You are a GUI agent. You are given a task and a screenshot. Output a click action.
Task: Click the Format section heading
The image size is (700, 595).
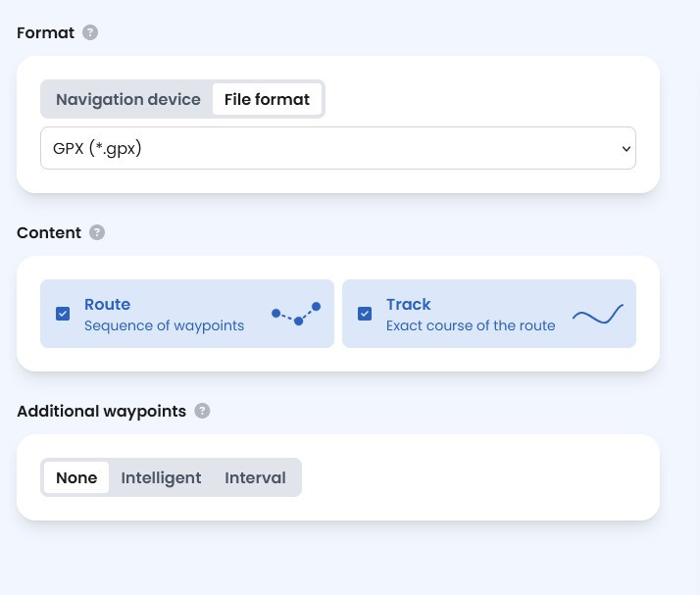click(45, 33)
